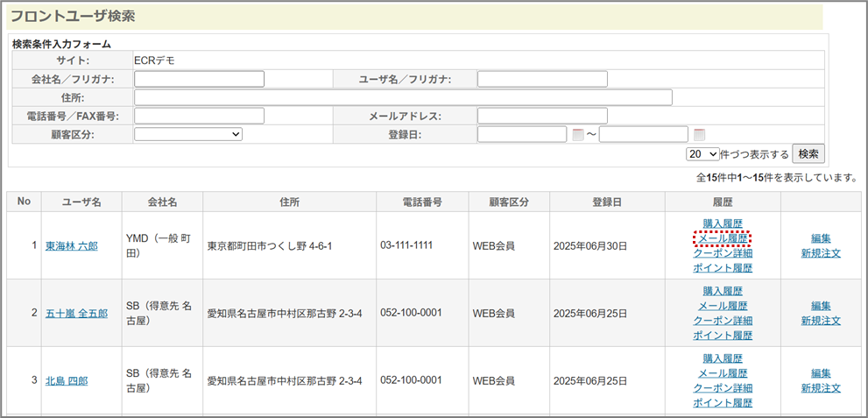The height and width of the screenshot is (418, 868).
Task: Create 新規注文 for 北島 四郎
Action: point(821,388)
